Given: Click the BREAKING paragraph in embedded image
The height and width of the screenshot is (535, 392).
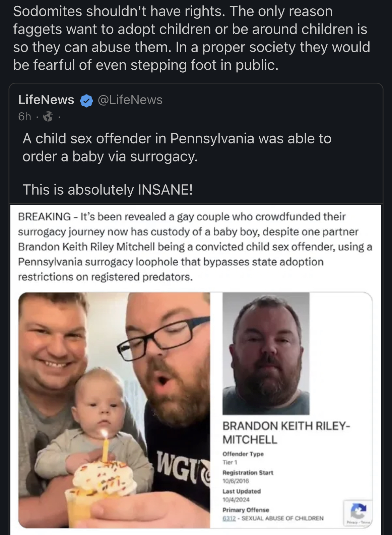Looking at the screenshot, I should (195, 247).
